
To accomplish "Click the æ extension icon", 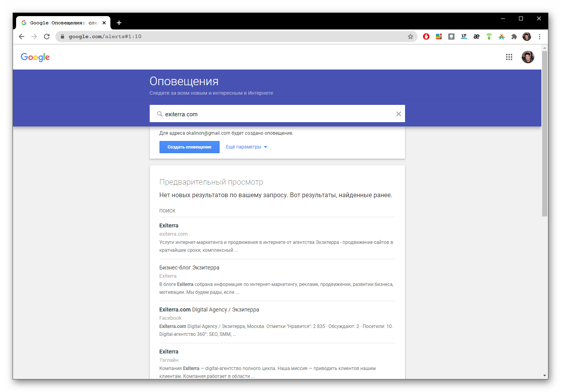I will [x=477, y=37].
